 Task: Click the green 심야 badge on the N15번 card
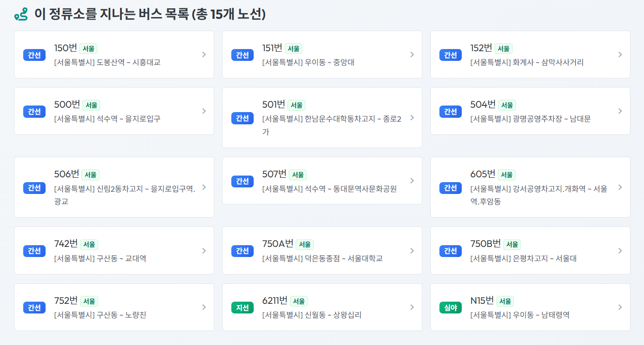point(450,307)
